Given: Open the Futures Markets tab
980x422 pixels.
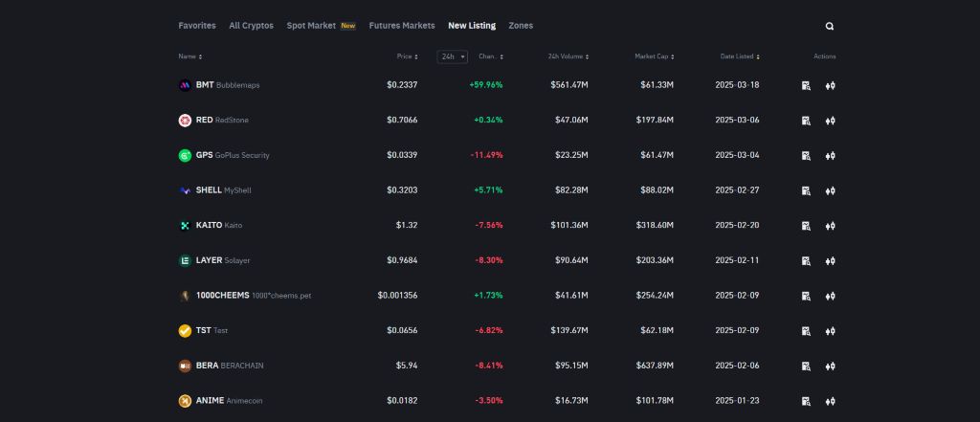Looking at the screenshot, I should [x=402, y=26].
